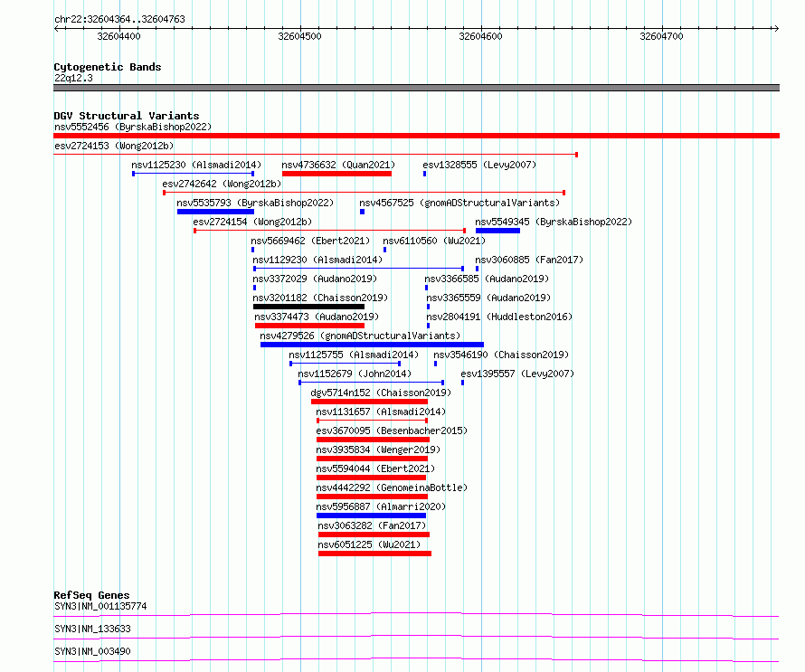Select nsv3063282 (Fan2017) label
The width and height of the screenshot is (805, 672).
pos(373,525)
